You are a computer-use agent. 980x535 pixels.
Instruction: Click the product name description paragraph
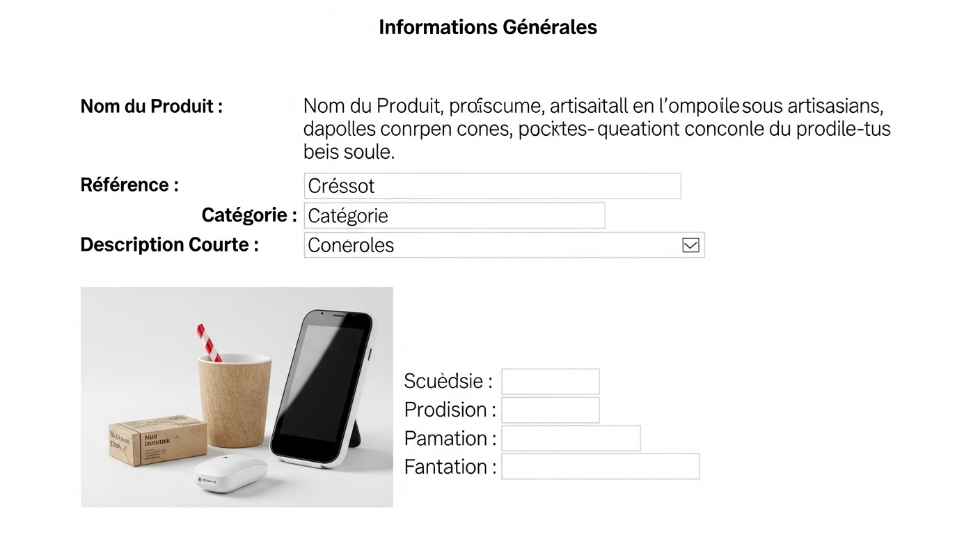pyautogui.click(x=596, y=129)
